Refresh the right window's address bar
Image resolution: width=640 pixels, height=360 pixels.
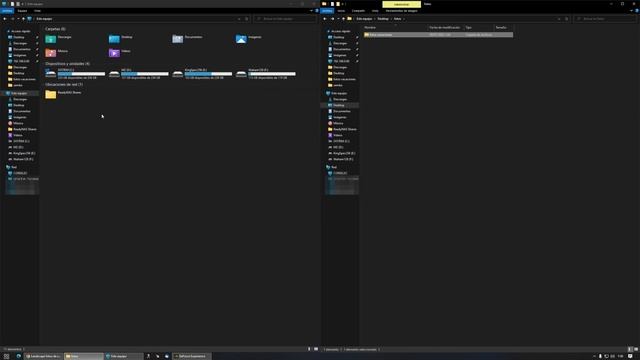tap(567, 19)
